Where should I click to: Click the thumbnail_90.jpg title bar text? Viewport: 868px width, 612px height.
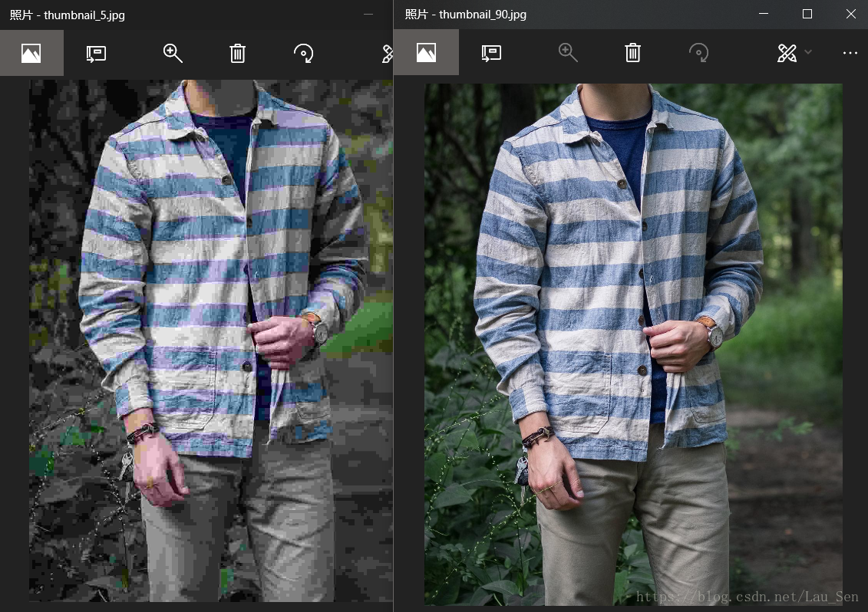[466, 15]
